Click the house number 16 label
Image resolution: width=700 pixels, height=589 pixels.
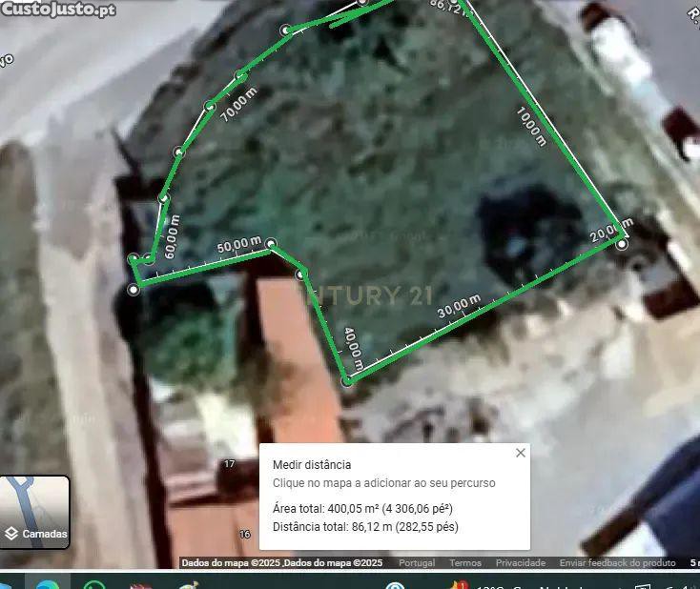[244, 535]
